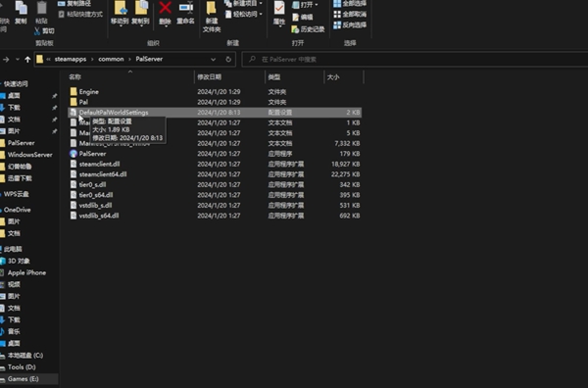Click 编辑 (Edit) in ribbon
588x388 pixels.
(x=302, y=17)
